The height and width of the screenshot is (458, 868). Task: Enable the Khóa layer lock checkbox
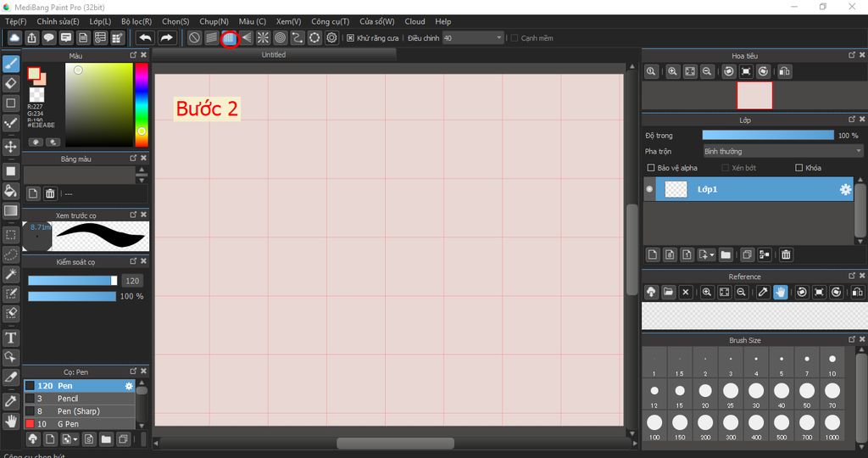(x=798, y=168)
